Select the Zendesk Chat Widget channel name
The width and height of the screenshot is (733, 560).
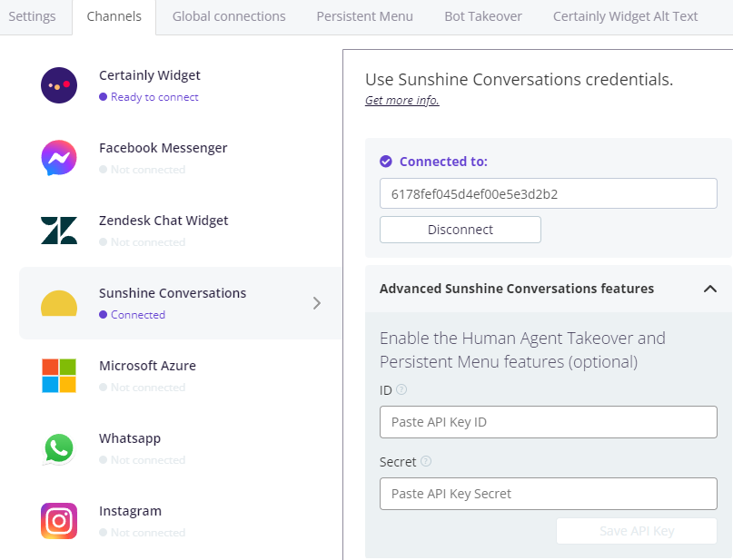point(163,221)
